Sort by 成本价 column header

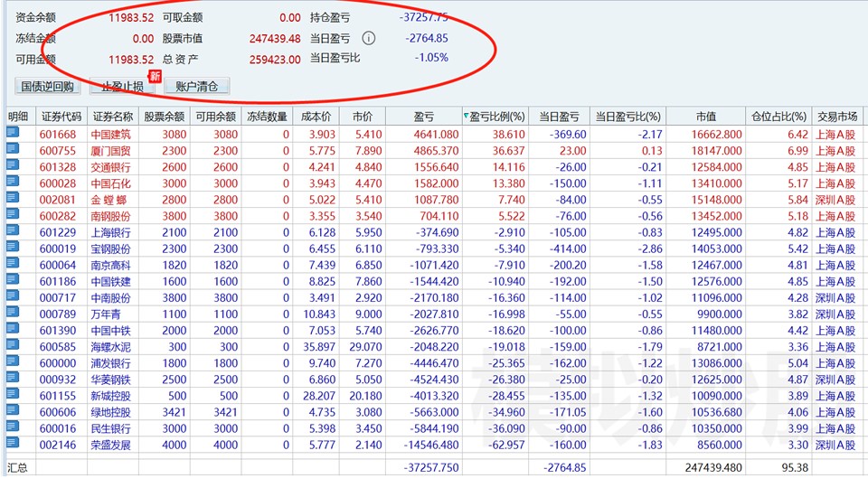click(316, 117)
